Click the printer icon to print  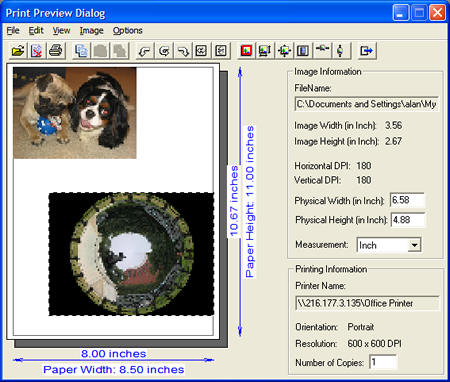pyautogui.click(x=56, y=51)
